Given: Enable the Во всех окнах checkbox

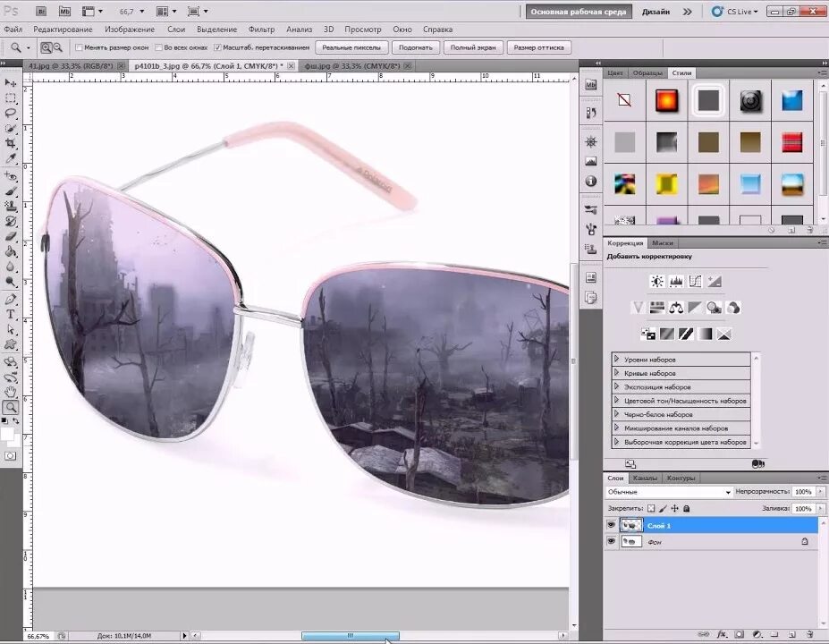Looking at the screenshot, I should pos(157,47).
